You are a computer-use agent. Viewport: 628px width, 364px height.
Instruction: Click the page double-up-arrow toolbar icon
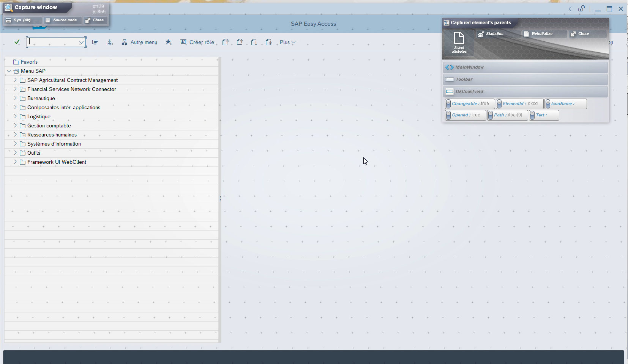pos(225,42)
